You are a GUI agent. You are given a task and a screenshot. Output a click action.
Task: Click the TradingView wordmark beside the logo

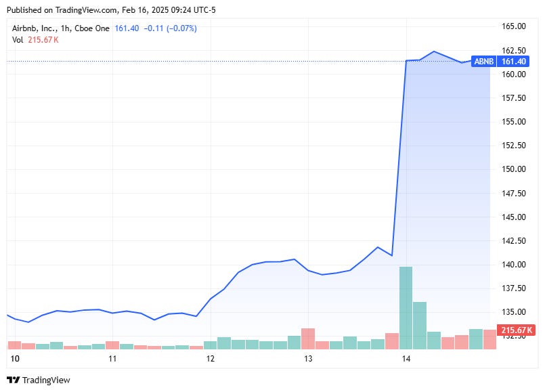pos(46,380)
